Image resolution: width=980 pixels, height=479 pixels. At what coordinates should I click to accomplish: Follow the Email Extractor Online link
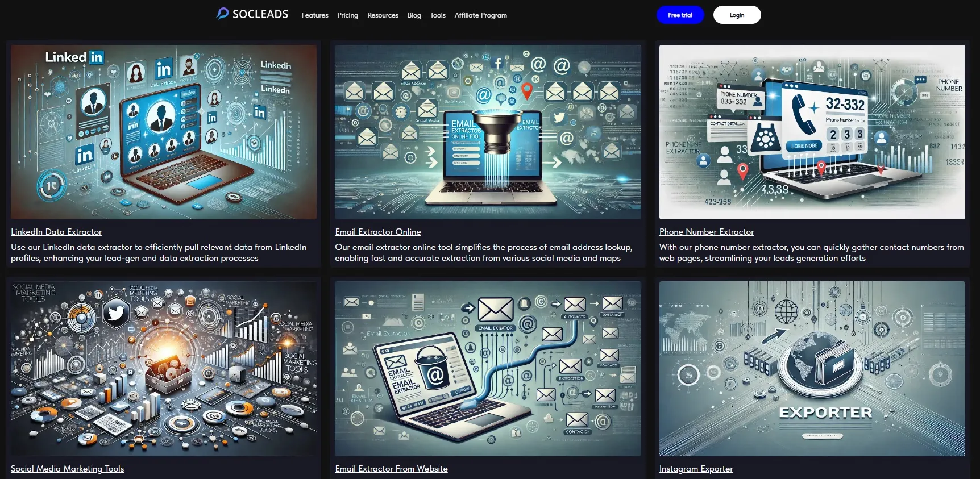[x=378, y=232]
